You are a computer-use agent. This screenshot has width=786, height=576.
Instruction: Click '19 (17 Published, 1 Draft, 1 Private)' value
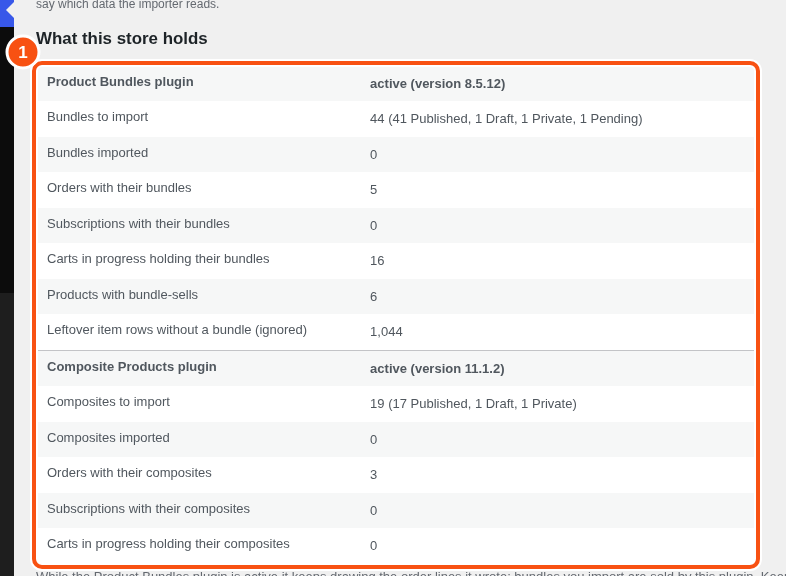[x=473, y=404]
